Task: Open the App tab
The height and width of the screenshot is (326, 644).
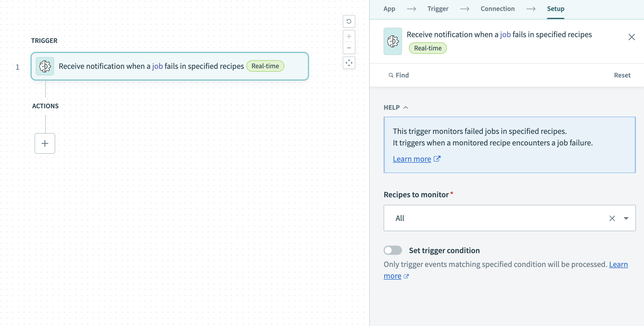Action: click(x=389, y=9)
